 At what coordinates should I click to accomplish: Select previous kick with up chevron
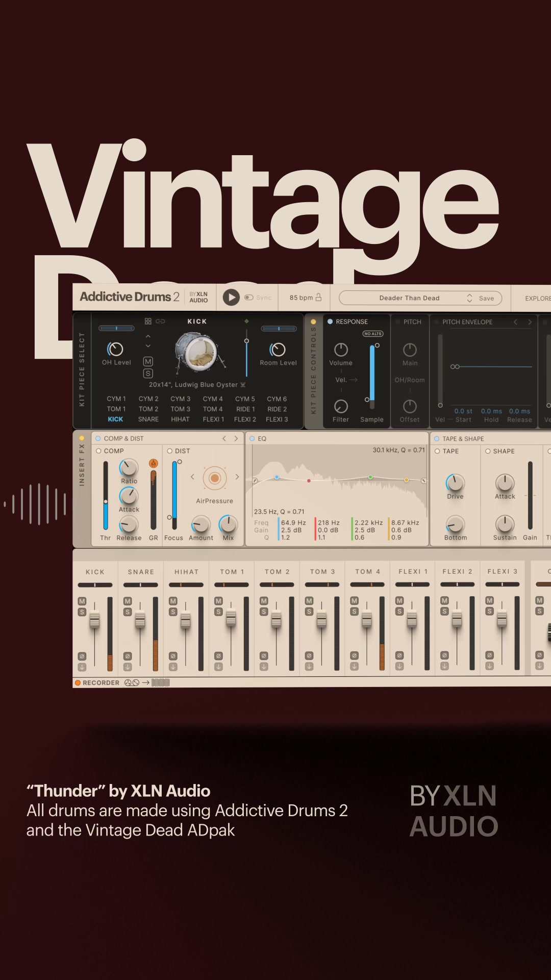[x=148, y=336]
